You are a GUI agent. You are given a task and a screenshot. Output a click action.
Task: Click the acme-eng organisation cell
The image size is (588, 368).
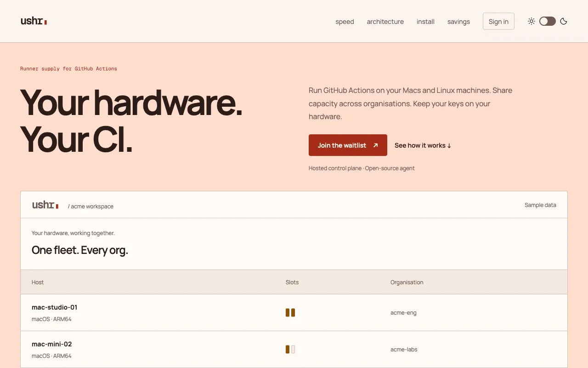[403, 313]
